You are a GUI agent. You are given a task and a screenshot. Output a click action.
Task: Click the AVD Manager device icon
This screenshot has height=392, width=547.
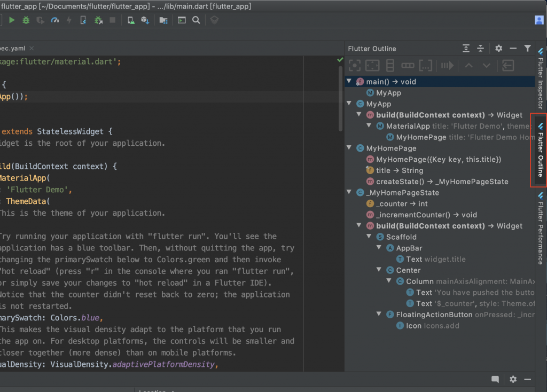pos(131,20)
